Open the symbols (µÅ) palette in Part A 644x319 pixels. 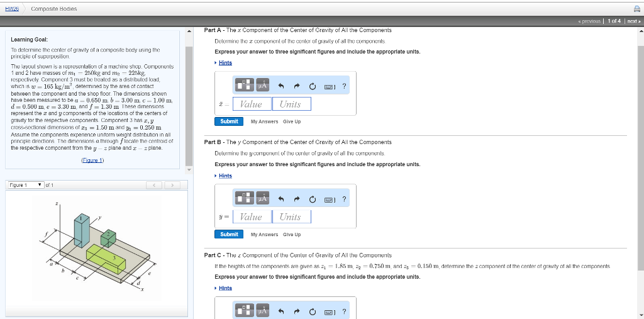coord(262,86)
